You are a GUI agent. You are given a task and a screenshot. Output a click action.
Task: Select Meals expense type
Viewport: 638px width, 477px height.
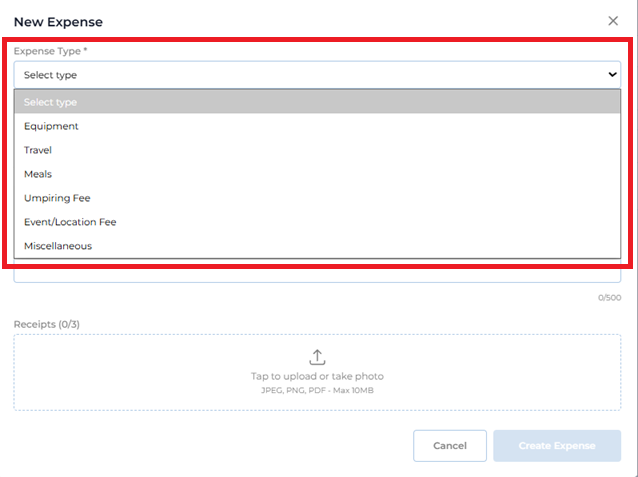(317, 174)
